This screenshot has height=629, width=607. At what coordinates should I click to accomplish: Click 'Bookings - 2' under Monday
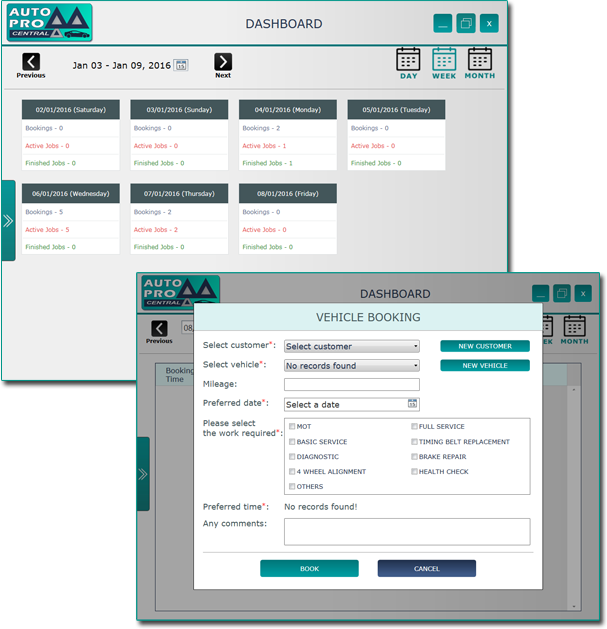point(261,128)
